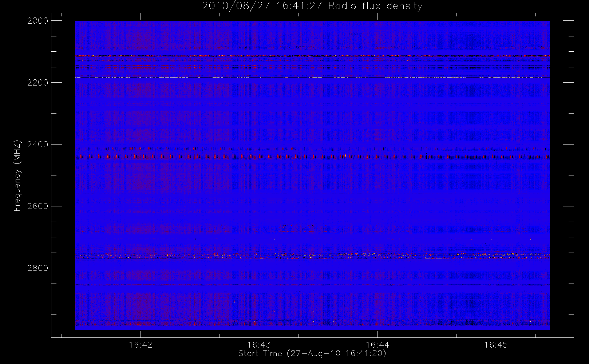Select the 2800 frequency tick label

[x=37, y=268]
